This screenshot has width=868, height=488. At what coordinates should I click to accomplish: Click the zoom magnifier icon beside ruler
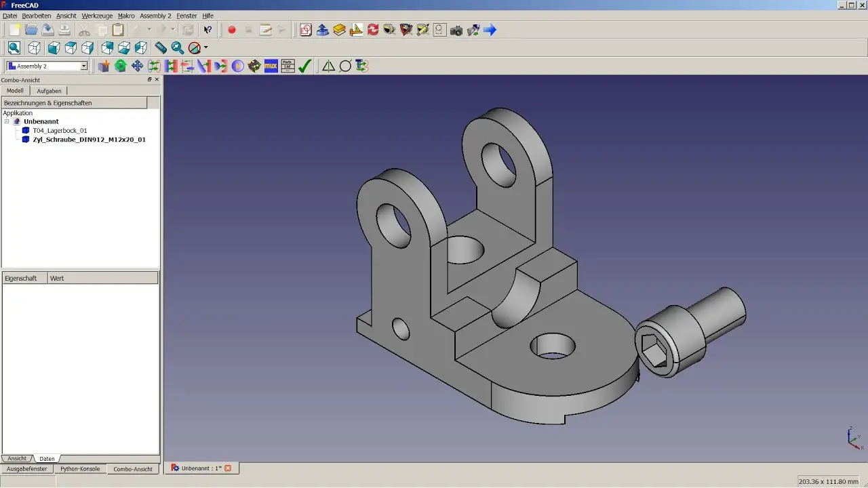(178, 47)
